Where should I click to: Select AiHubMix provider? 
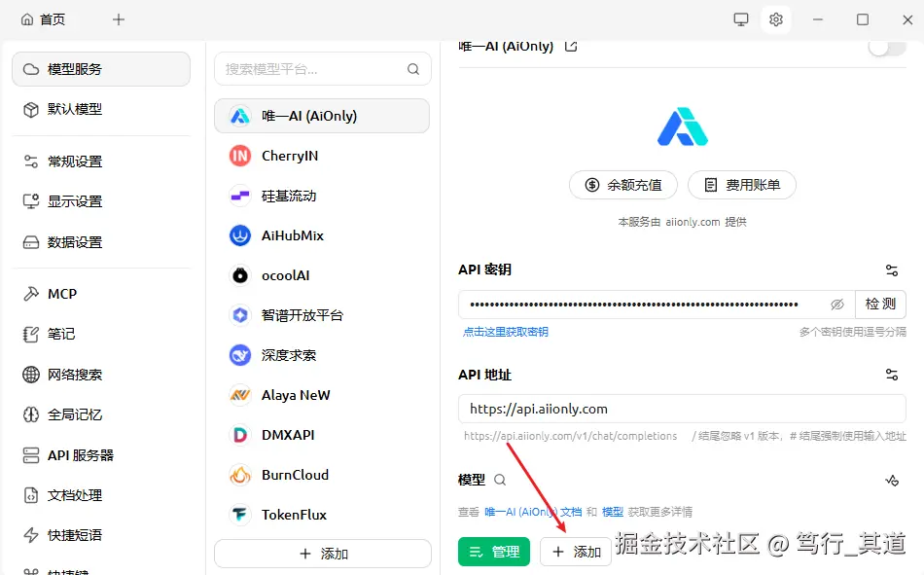coord(322,235)
